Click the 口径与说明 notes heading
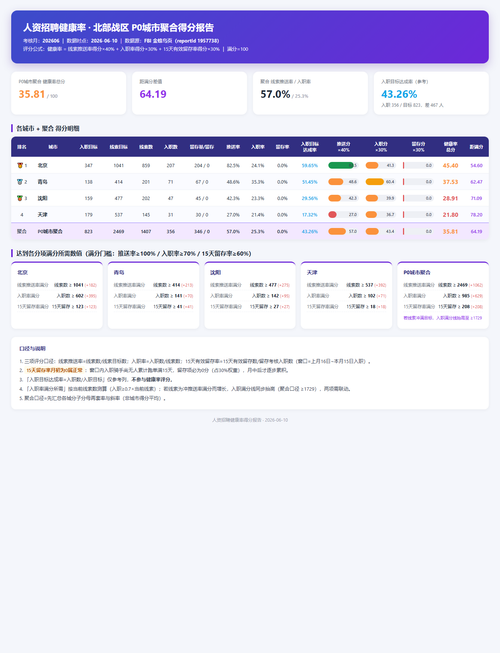 (32, 349)
